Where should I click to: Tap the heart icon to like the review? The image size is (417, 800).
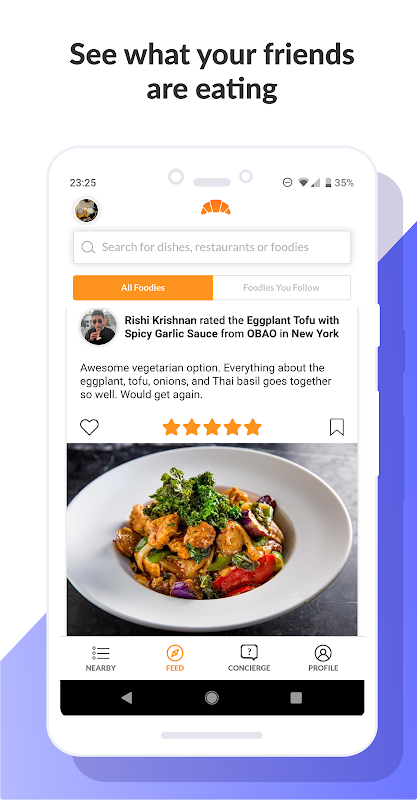pyautogui.click(x=89, y=427)
